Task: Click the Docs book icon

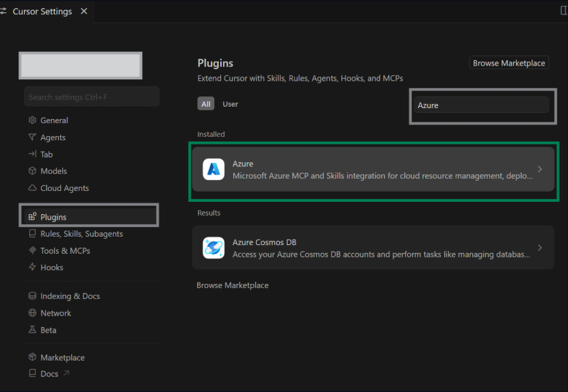Action: pos(32,373)
